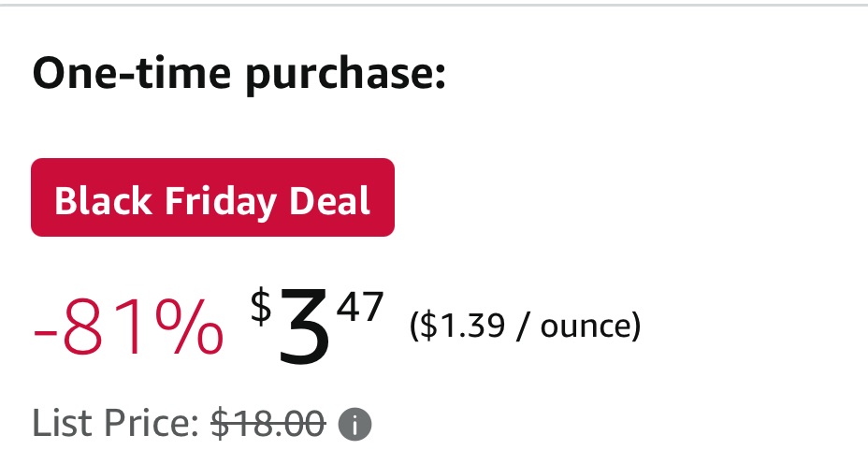868x450 pixels.
Task: Click the word One-time in the heading
Action: click(128, 74)
